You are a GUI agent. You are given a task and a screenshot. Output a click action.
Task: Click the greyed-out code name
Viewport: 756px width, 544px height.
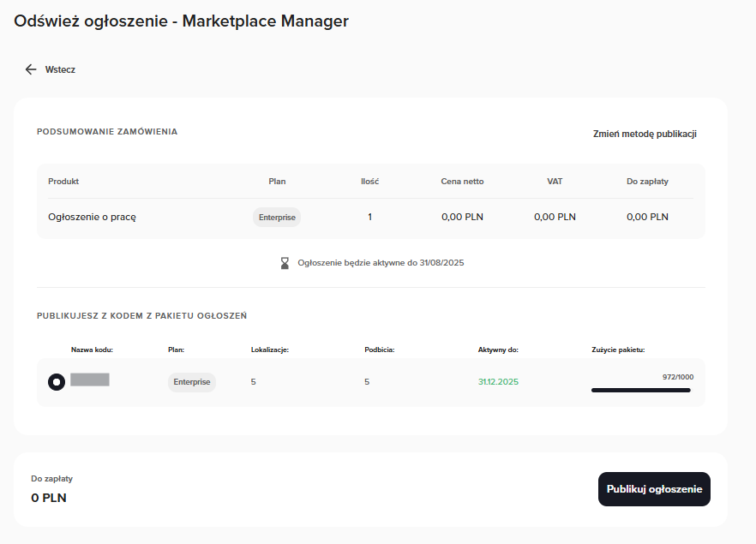click(90, 380)
